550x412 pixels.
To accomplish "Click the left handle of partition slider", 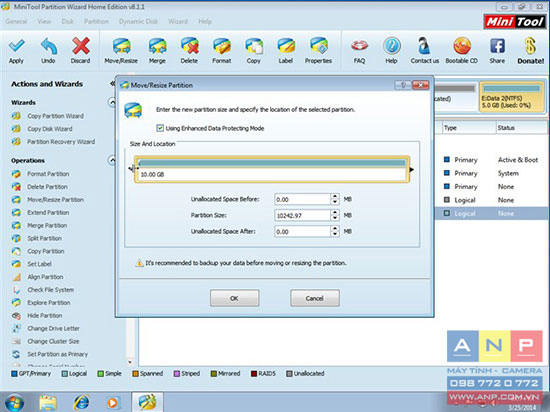I will point(132,169).
